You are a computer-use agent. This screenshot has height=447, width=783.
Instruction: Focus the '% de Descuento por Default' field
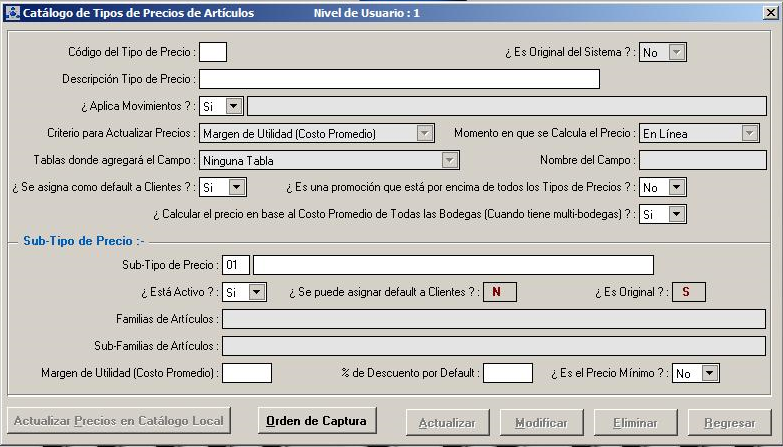(x=508, y=373)
